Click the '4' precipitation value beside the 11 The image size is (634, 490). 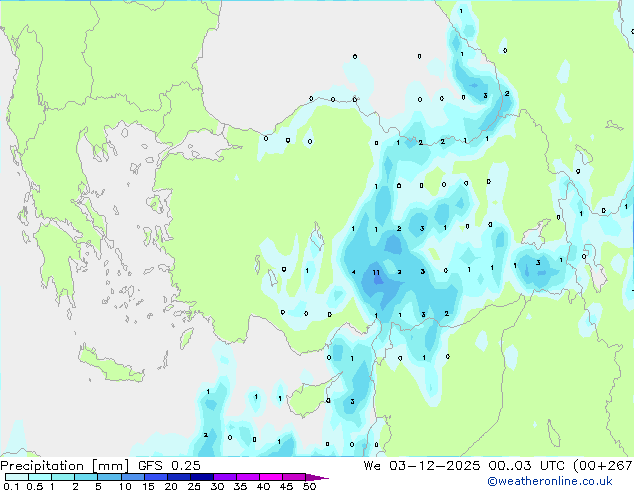[354, 272]
